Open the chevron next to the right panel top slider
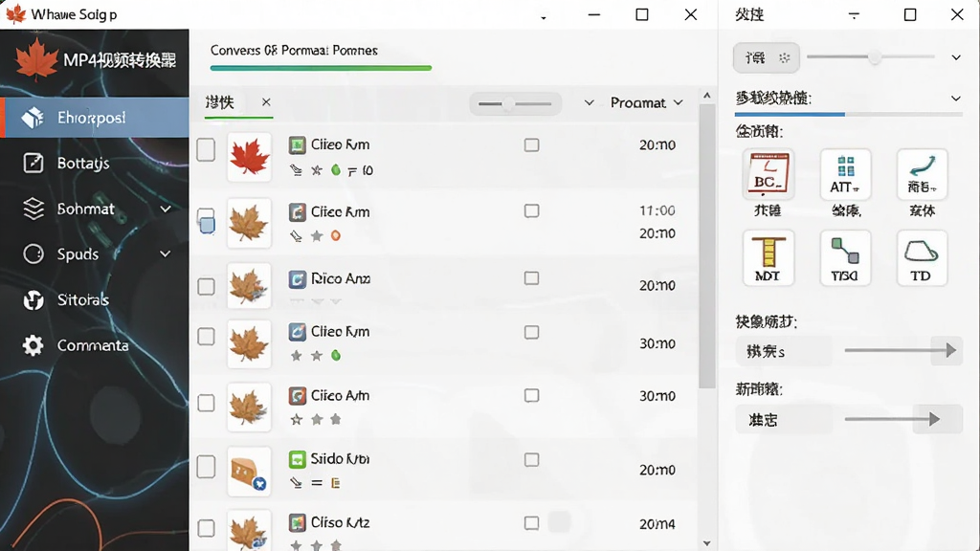This screenshot has height=551, width=980. click(956, 57)
